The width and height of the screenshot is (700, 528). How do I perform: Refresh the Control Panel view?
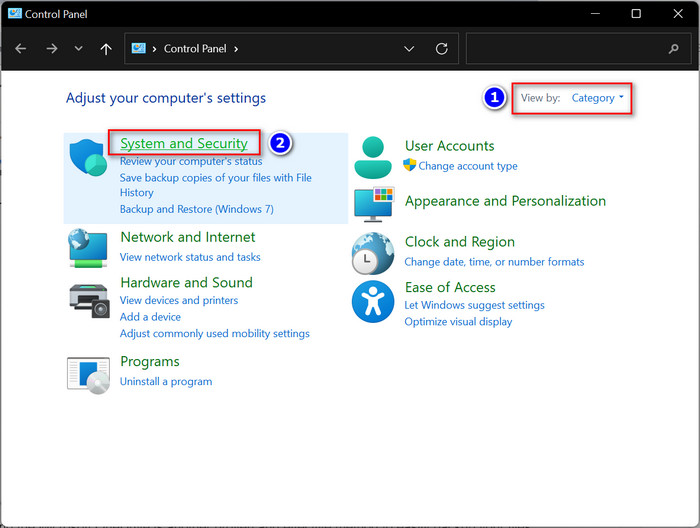pos(442,48)
